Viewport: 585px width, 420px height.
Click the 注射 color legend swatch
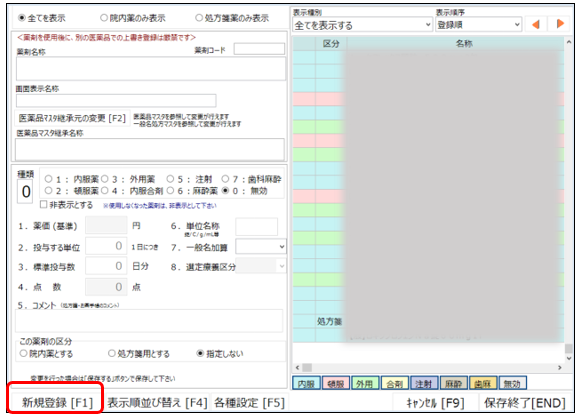424,383
